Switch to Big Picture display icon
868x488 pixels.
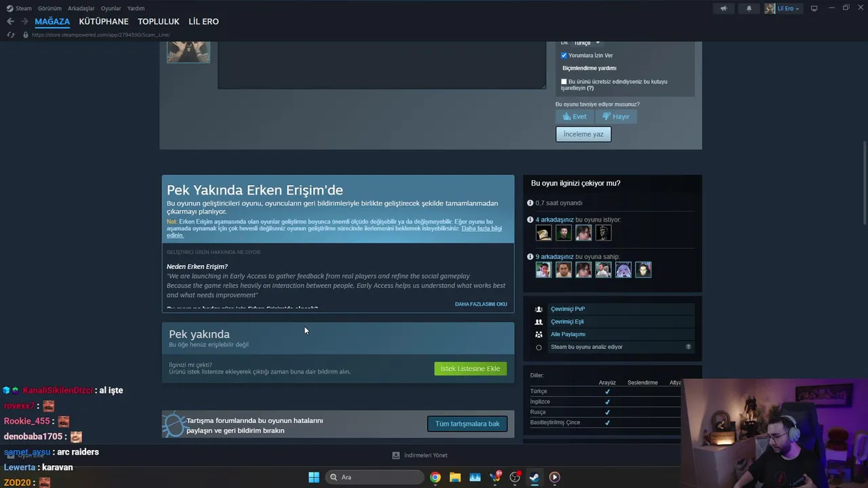(x=814, y=8)
